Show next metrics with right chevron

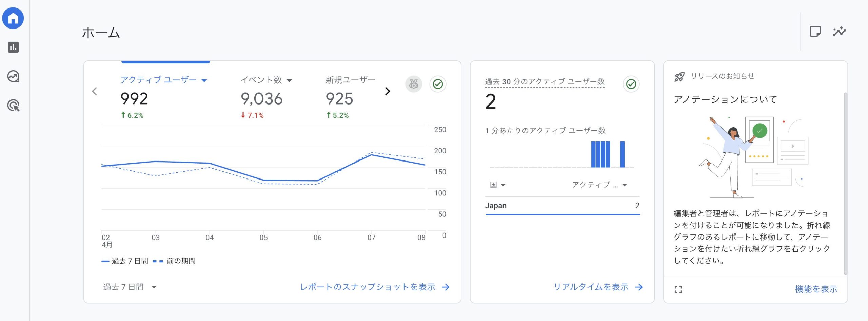tap(388, 91)
